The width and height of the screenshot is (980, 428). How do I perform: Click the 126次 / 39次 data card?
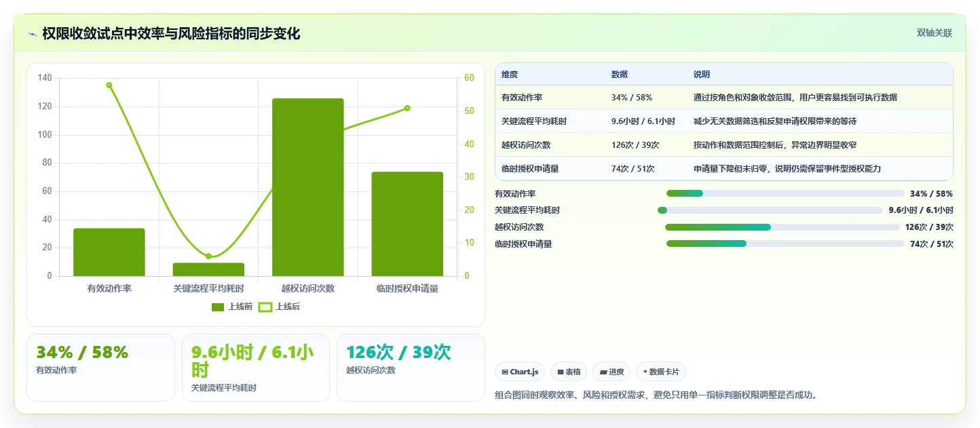(x=411, y=368)
